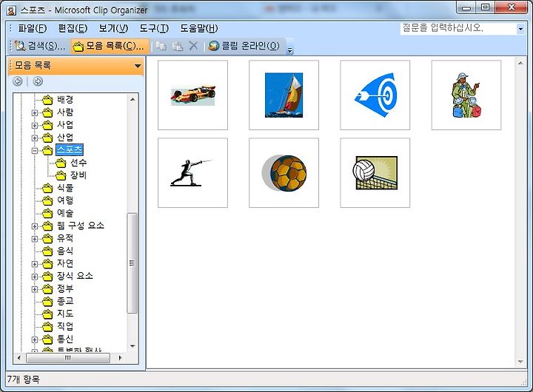This screenshot has height=392, width=533.
Task: Open the help question box dropdown
Action: tap(520, 29)
